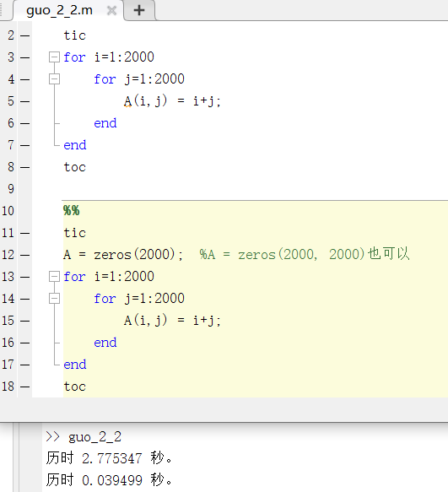Image resolution: width=448 pixels, height=492 pixels.
Task: Click the guo_2_2 command in Command Window
Action: pyautogui.click(x=95, y=437)
